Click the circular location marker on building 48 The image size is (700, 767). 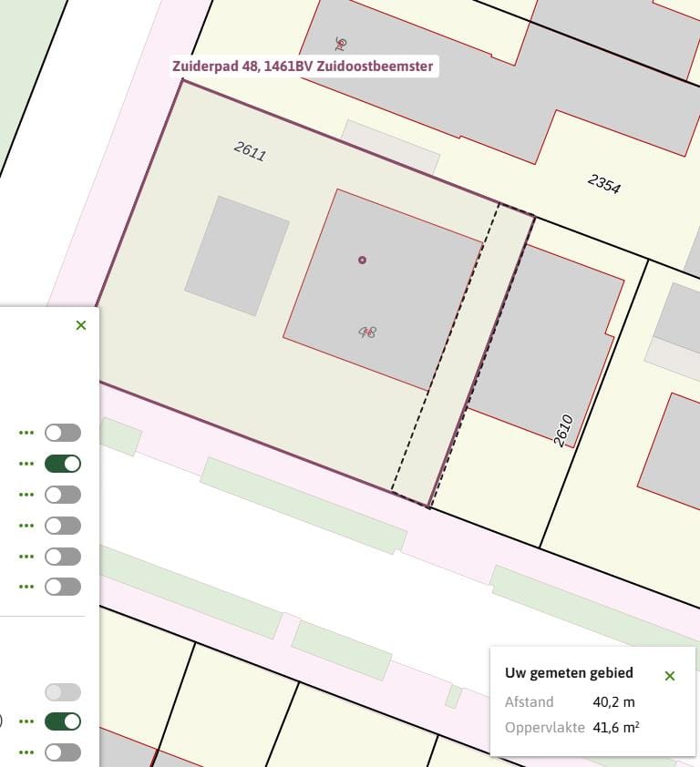tap(363, 261)
